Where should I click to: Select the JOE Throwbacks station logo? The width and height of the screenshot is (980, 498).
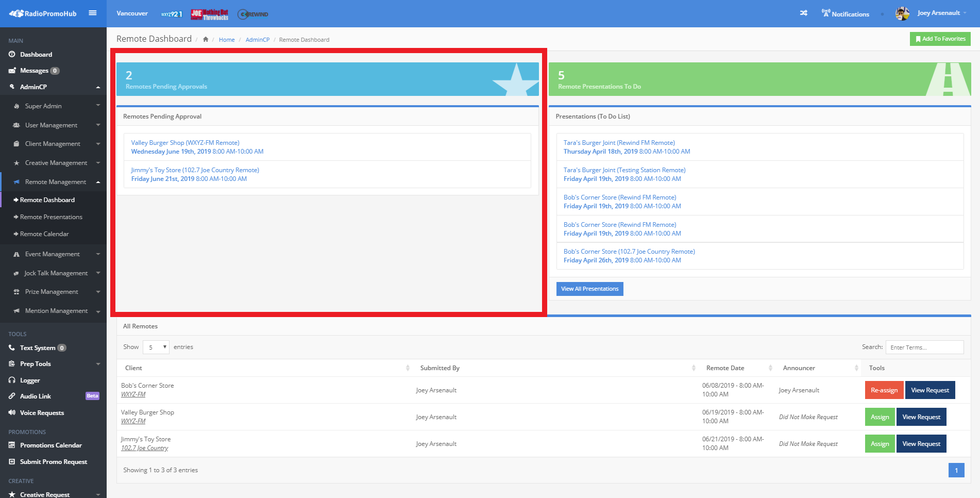[210, 14]
